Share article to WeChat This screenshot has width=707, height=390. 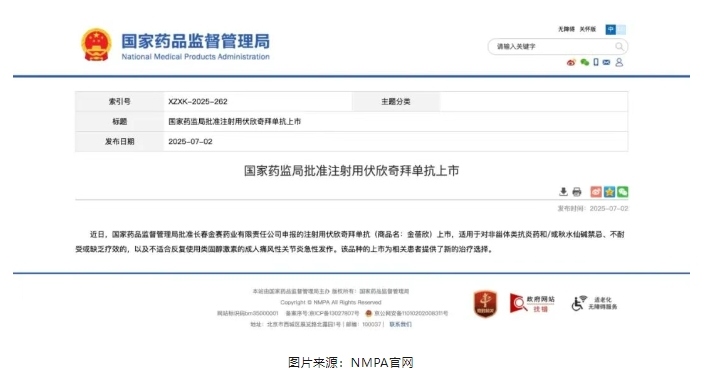point(623,192)
